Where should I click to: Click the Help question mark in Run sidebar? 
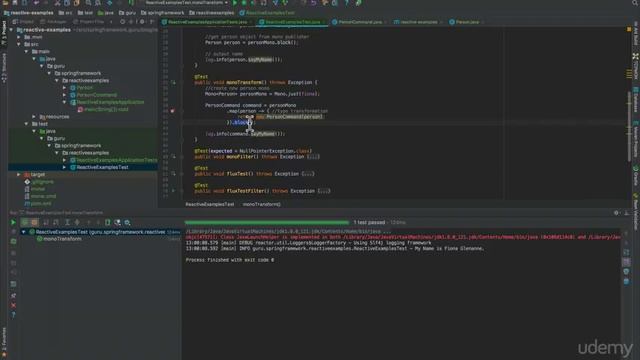[x=13, y=315]
